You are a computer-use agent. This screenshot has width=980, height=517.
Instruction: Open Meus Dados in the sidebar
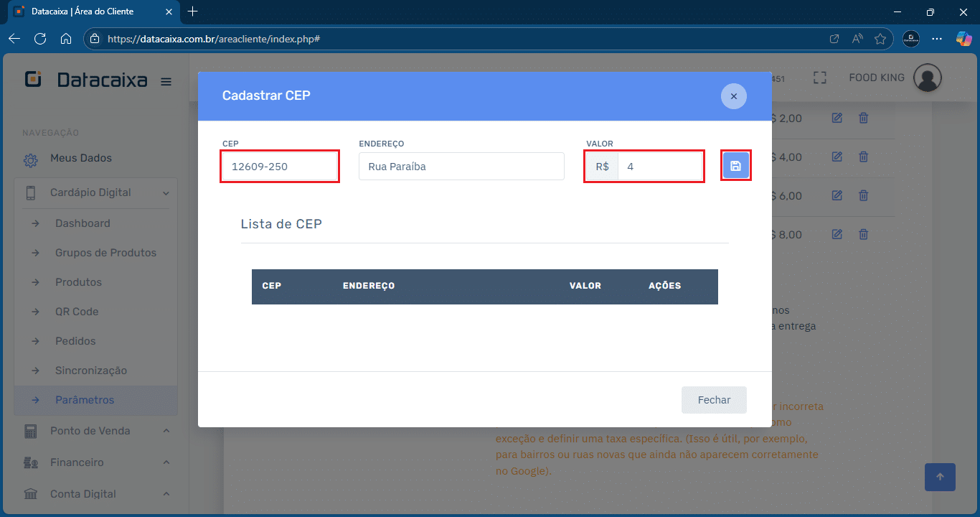click(x=80, y=158)
